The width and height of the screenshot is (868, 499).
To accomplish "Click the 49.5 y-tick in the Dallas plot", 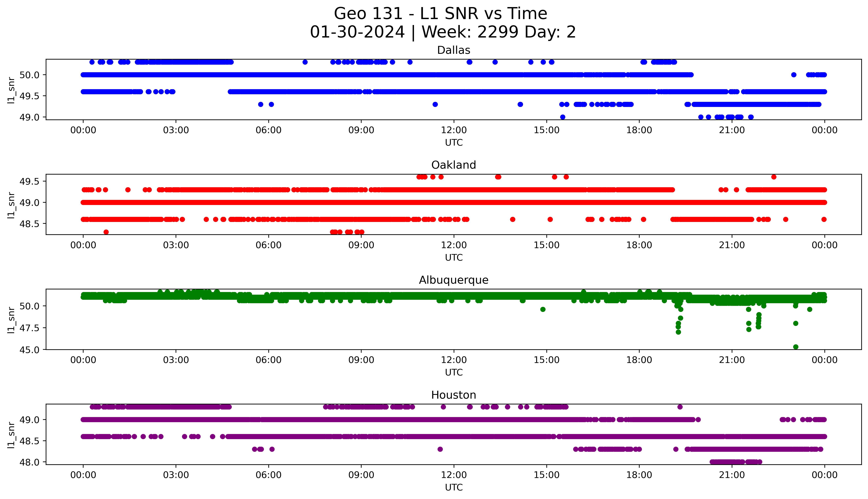I will point(29,96).
